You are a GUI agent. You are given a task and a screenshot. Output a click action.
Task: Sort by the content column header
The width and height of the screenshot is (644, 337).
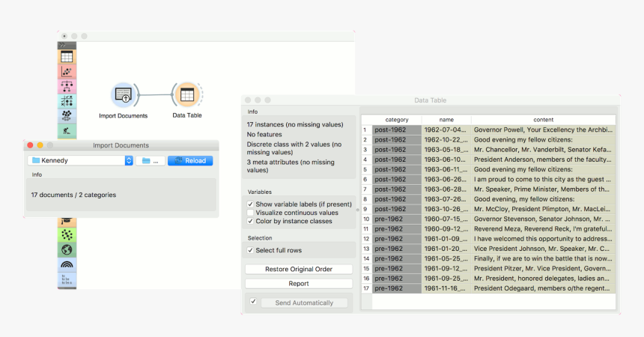[544, 120]
